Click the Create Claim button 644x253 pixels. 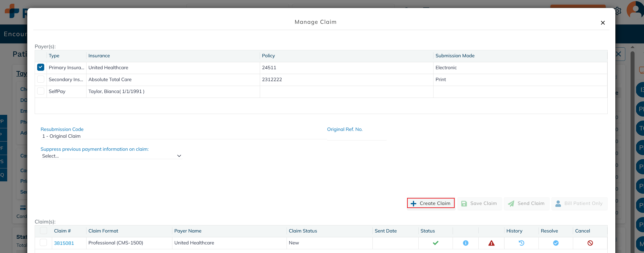[431, 203]
